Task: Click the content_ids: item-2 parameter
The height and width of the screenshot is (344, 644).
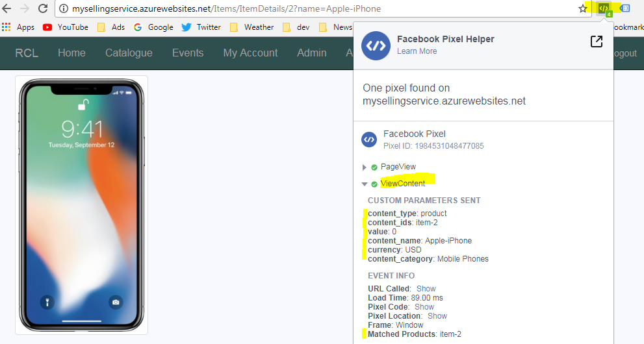Action: coord(402,223)
